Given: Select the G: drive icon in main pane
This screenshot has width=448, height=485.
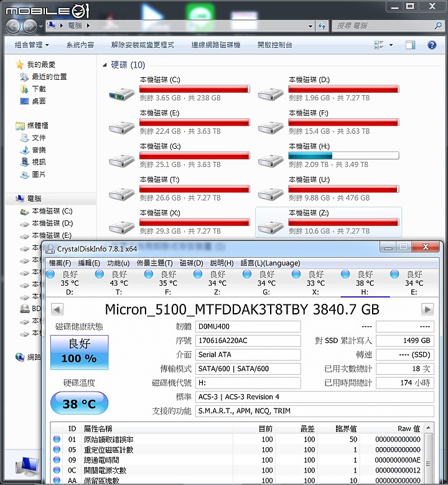Looking at the screenshot, I should pyautogui.click(x=121, y=160).
